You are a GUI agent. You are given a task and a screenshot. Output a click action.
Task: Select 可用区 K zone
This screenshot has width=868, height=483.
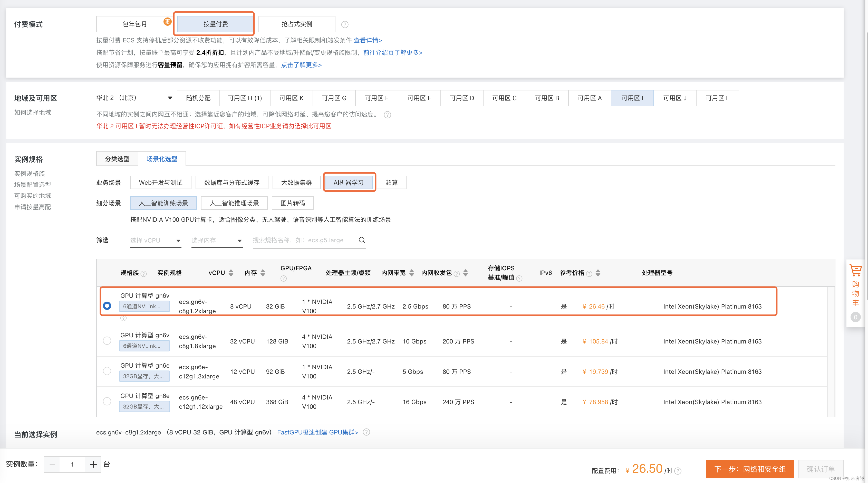click(292, 98)
